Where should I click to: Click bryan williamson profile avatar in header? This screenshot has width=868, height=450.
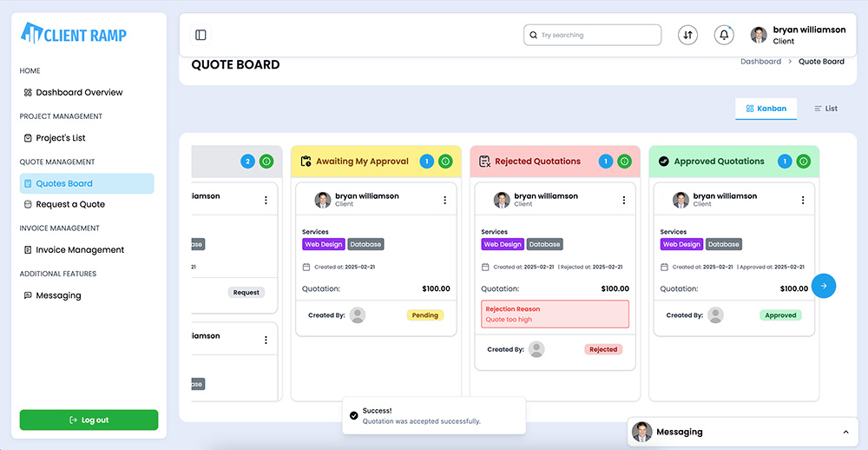pos(759,35)
